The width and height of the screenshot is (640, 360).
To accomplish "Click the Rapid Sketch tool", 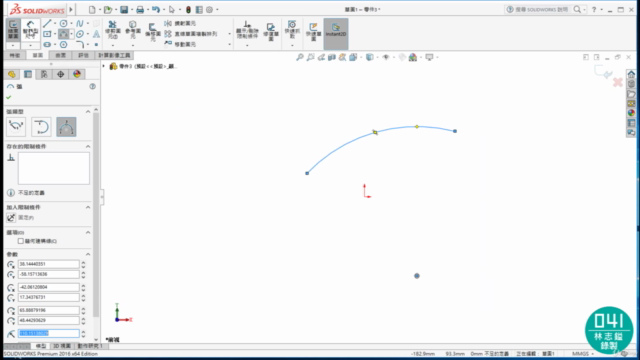I will click(313, 31).
